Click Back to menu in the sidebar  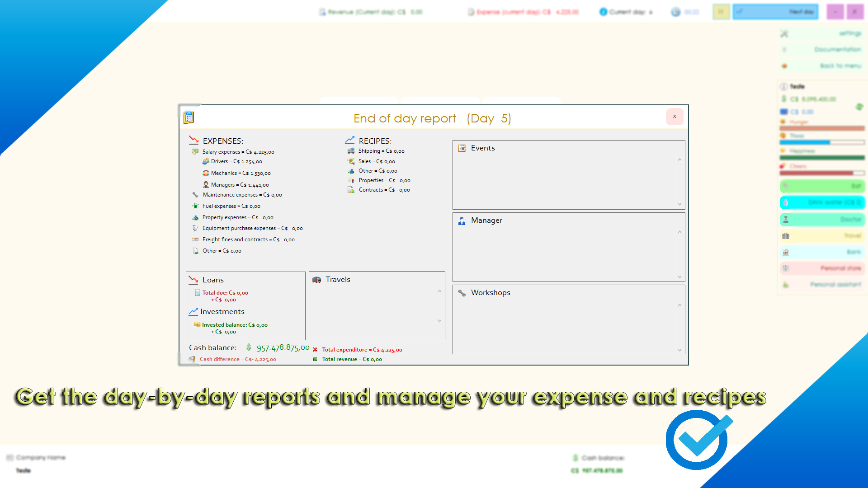[x=840, y=66]
